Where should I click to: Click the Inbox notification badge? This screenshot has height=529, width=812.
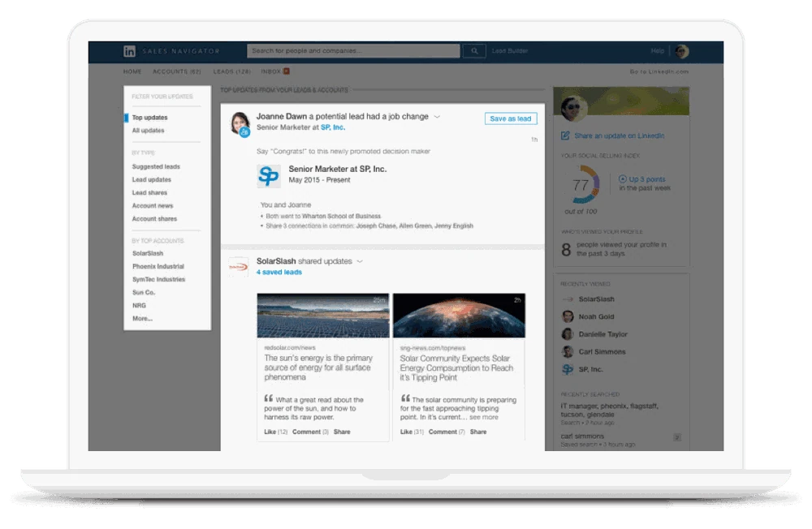click(x=287, y=71)
